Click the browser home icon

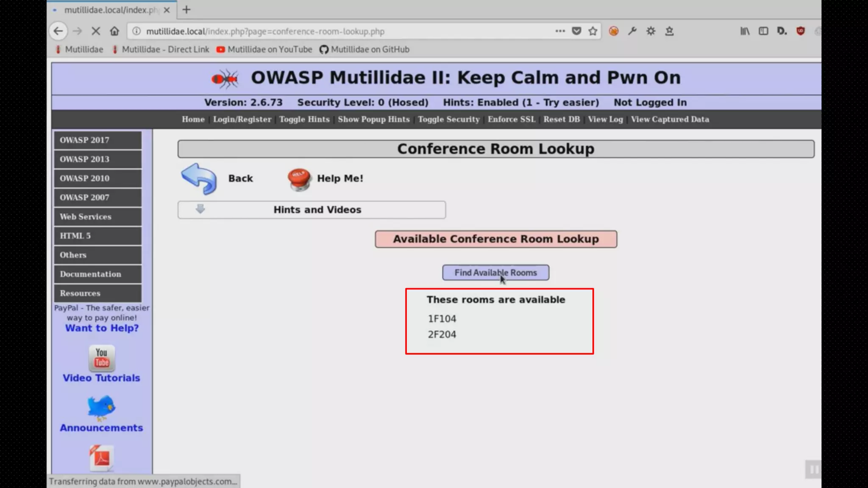coord(114,31)
